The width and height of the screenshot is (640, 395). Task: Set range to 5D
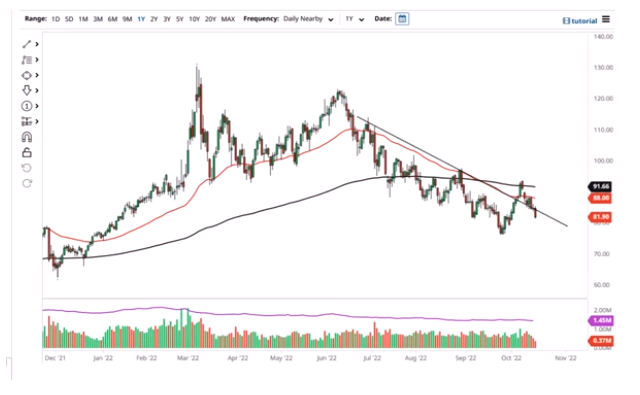(x=69, y=19)
